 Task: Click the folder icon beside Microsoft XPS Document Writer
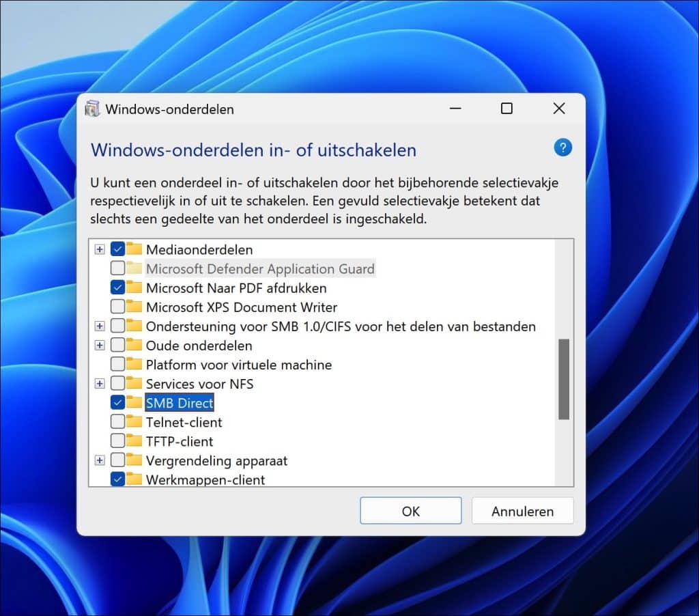click(x=134, y=307)
